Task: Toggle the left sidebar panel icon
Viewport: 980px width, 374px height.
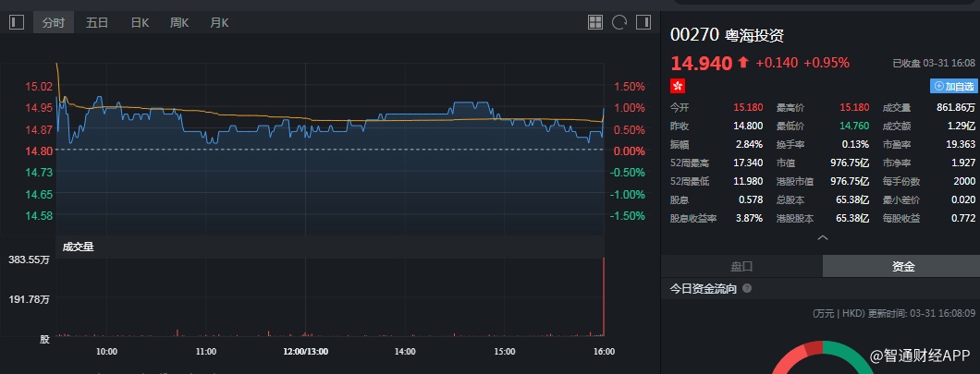Action: 16,22
